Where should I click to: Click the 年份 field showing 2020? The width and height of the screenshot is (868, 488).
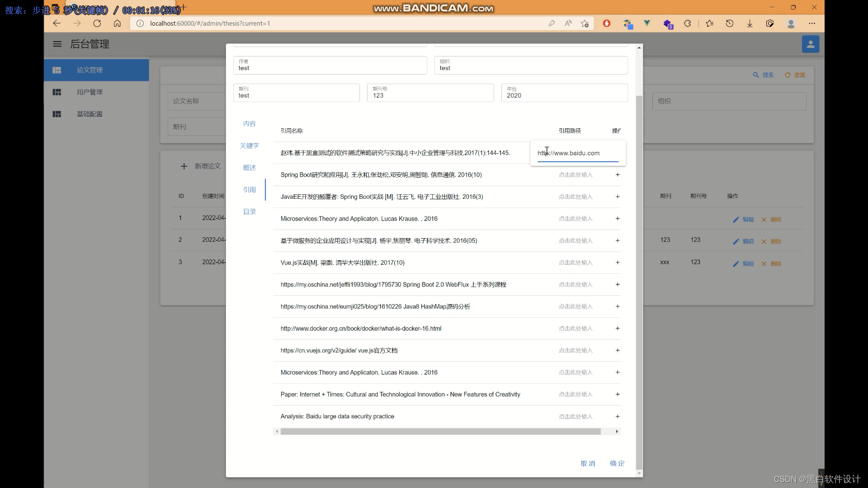coord(564,93)
